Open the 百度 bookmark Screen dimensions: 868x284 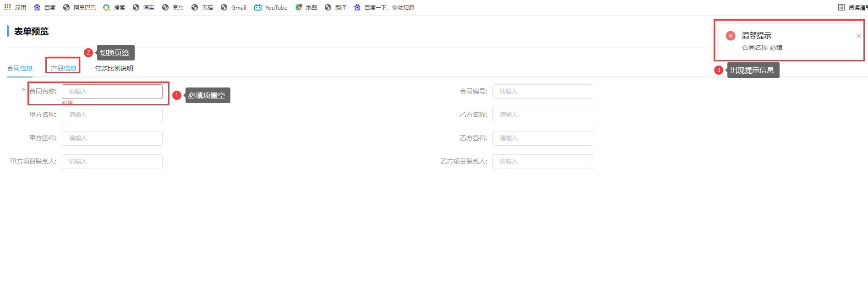(45, 7)
